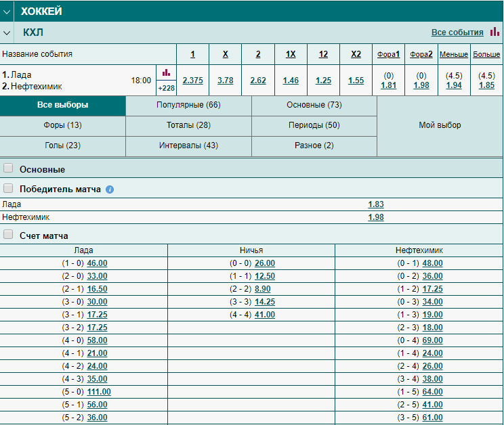Select column header 1
504x425 pixels.
(192, 54)
